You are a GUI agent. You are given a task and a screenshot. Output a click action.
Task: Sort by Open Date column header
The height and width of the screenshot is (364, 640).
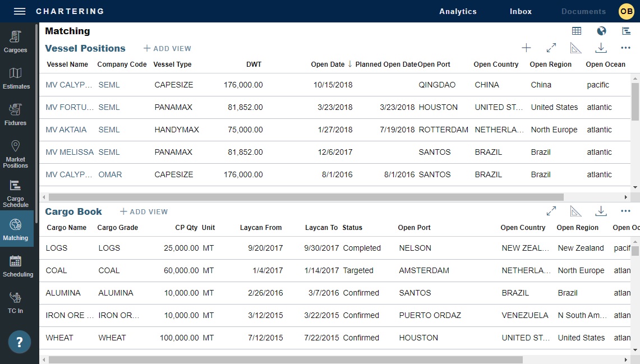328,64
